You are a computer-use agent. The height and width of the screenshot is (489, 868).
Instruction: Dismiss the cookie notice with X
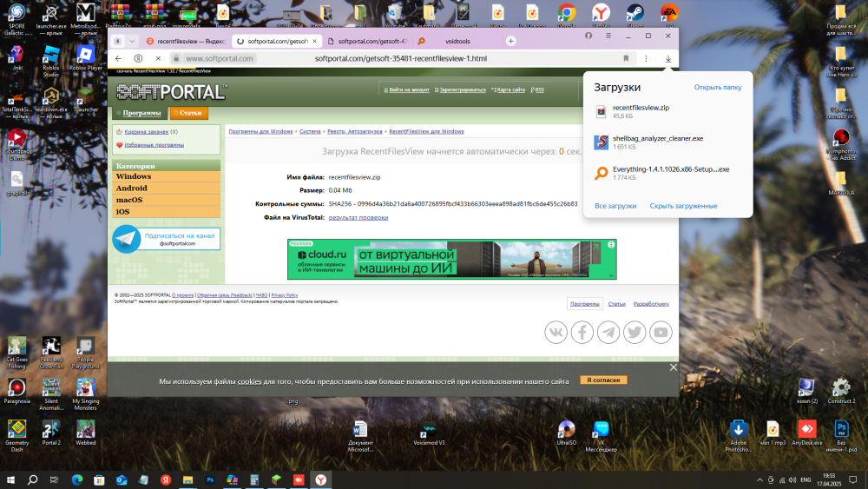(x=674, y=367)
